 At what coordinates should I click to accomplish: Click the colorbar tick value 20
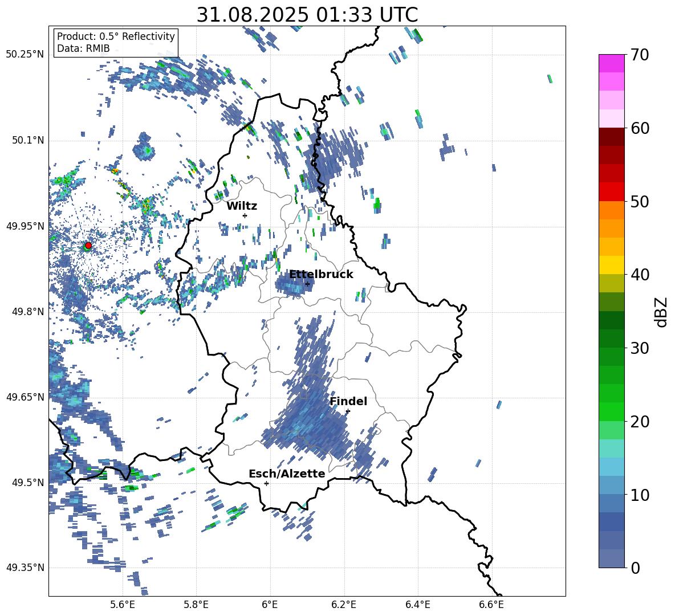[639, 422]
